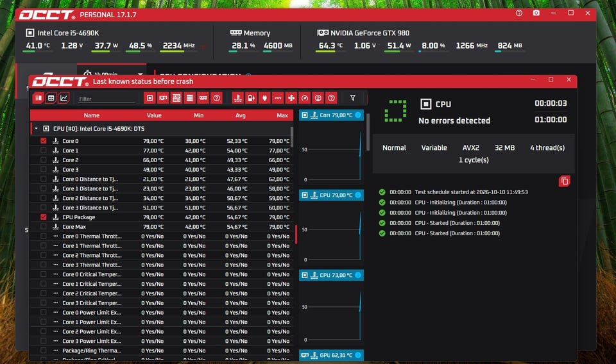Switch to the table-only view icon
This screenshot has height=364, width=616.
(51, 98)
